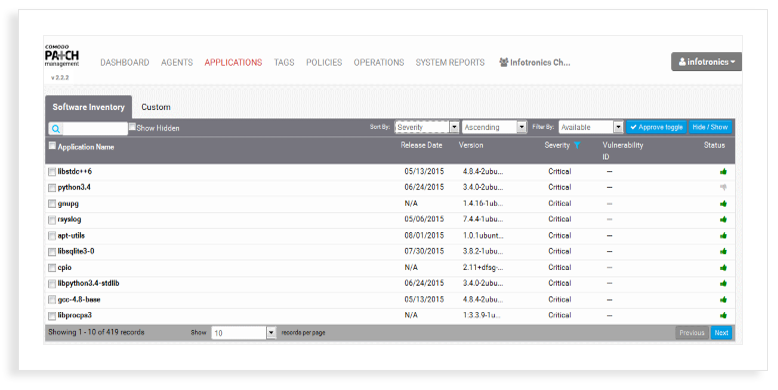Click the 08/01/2015 release date cell
This screenshot has width=778, height=390.
click(424, 236)
